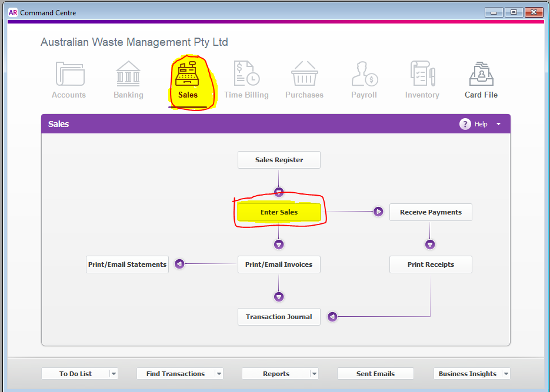Open the Find Transactions dropdown arrow

(x=219, y=374)
